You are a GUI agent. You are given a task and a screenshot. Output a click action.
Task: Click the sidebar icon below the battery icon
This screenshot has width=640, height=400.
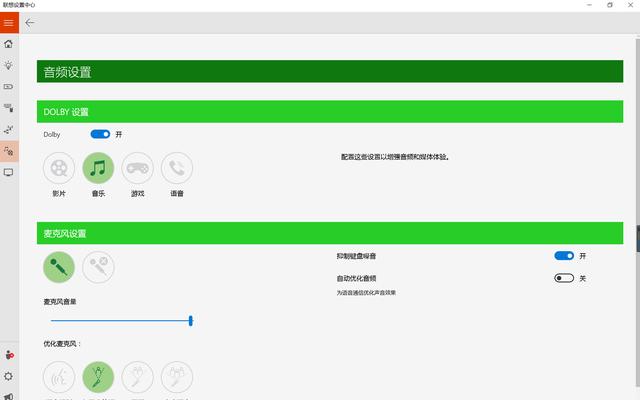(x=9, y=108)
